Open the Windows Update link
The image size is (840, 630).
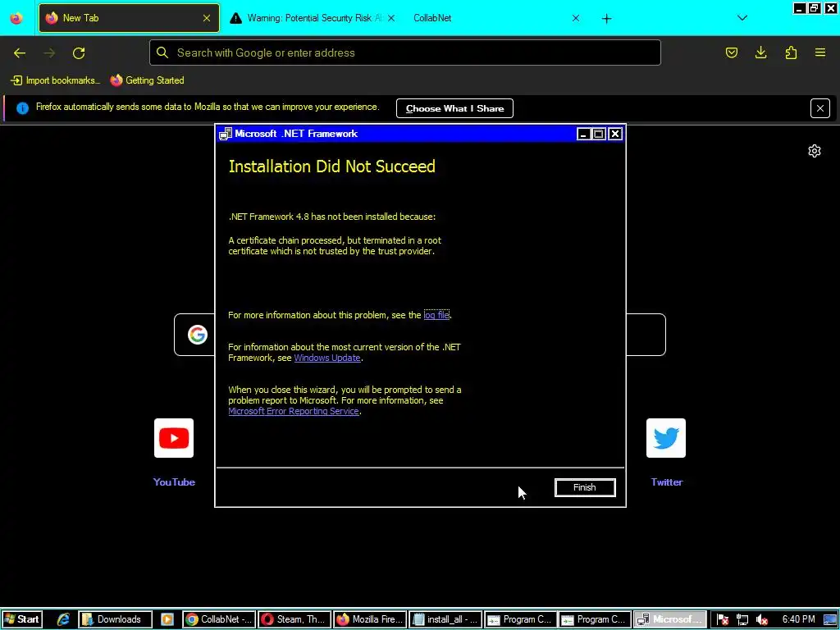tap(326, 358)
